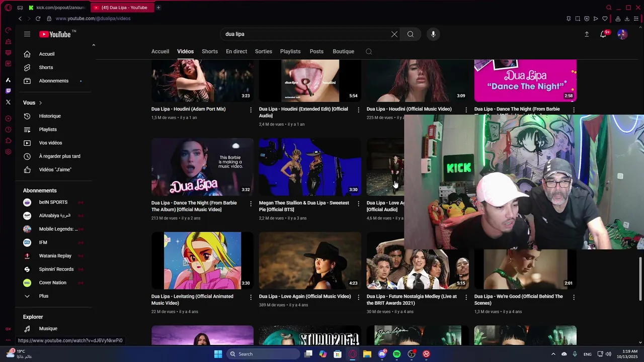This screenshot has height=362, width=644.
Task: Open the YouTube hamburger guide menu
Action: pyautogui.click(x=27, y=34)
